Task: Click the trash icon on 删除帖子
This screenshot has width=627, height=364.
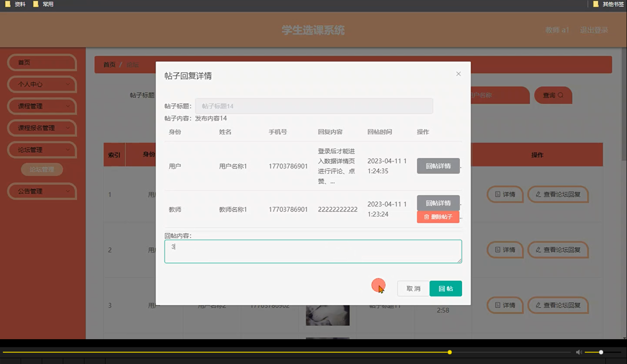Action: click(x=426, y=216)
